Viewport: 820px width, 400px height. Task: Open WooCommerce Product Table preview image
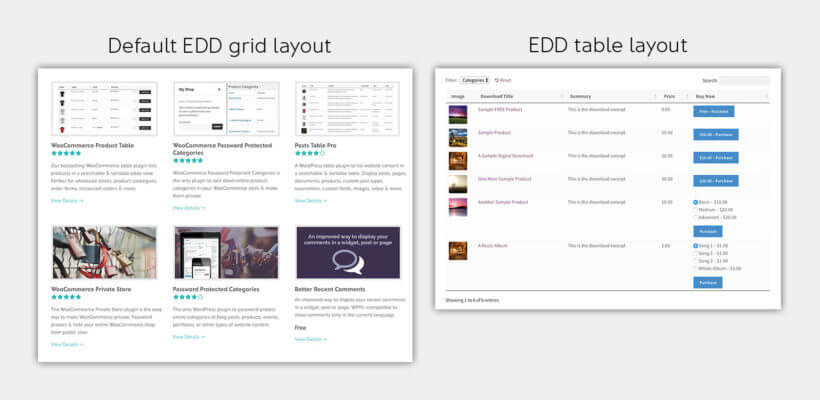click(104, 108)
